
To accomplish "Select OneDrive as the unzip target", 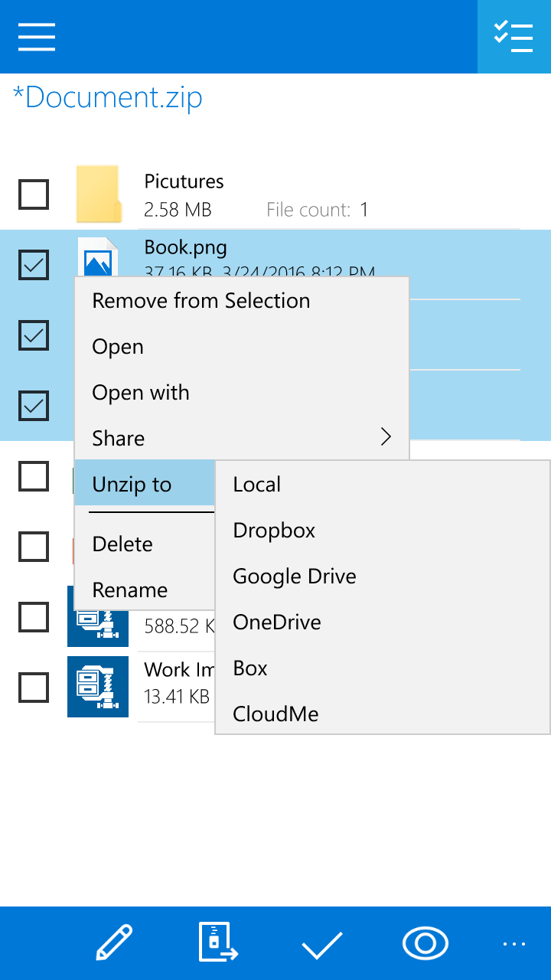I will coord(277,622).
